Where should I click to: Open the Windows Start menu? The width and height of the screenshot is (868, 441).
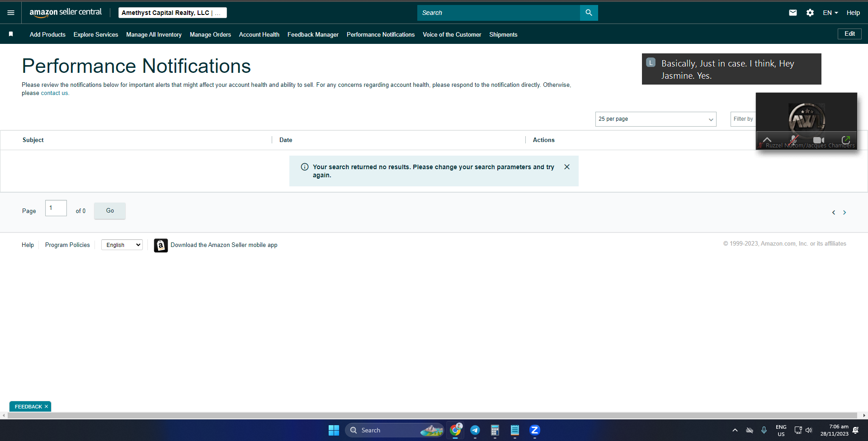(334, 430)
